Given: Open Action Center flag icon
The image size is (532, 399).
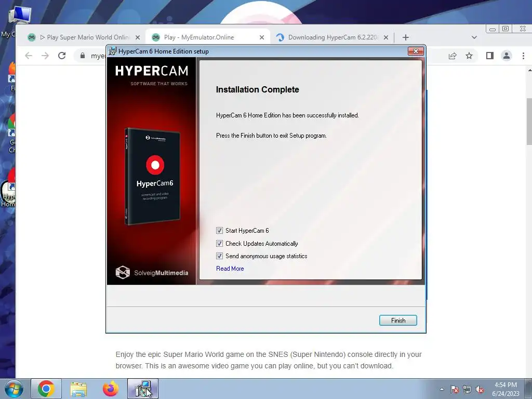Looking at the screenshot, I should 455,390.
